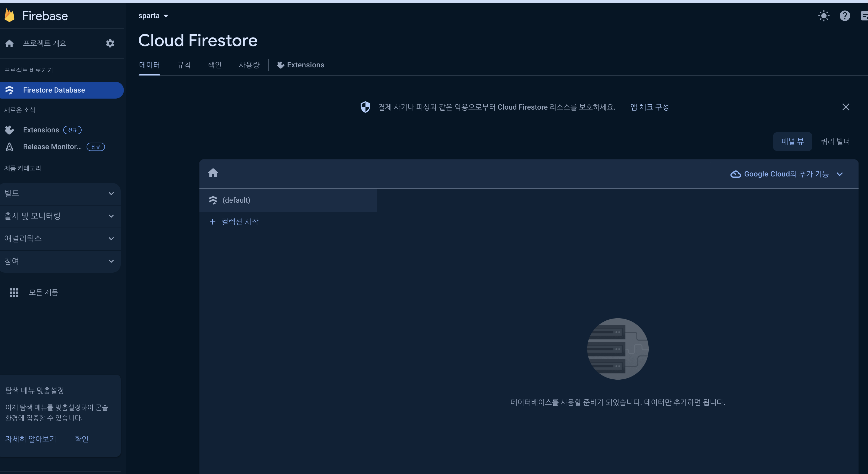The image size is (868, 474).
Task: Click the (default) database icon
Action: tap(213, 200)
